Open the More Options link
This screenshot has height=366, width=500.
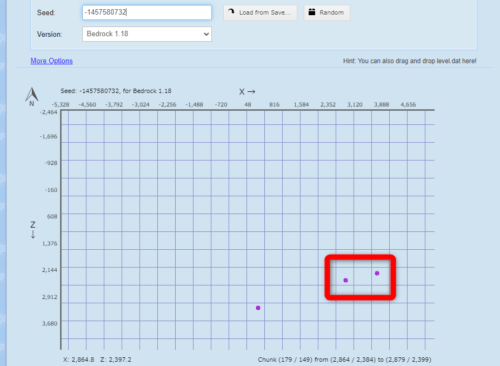tap(52, 61)
